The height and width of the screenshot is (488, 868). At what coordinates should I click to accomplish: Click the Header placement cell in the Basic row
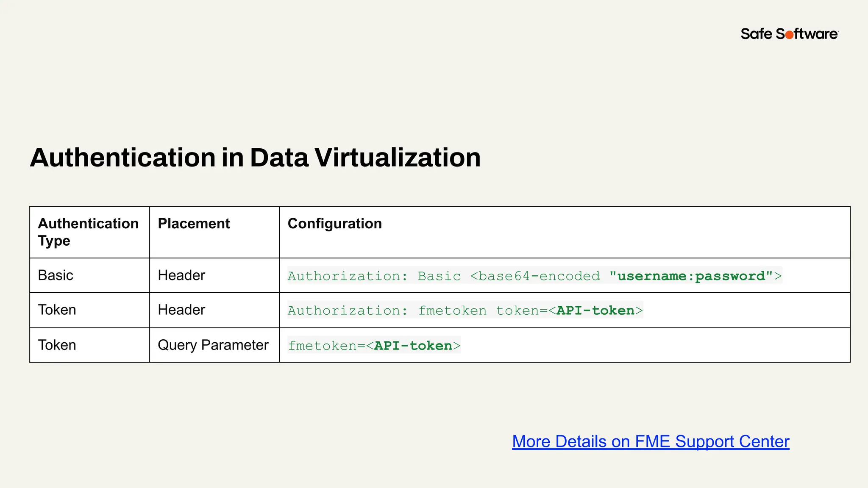pos(214,275)
